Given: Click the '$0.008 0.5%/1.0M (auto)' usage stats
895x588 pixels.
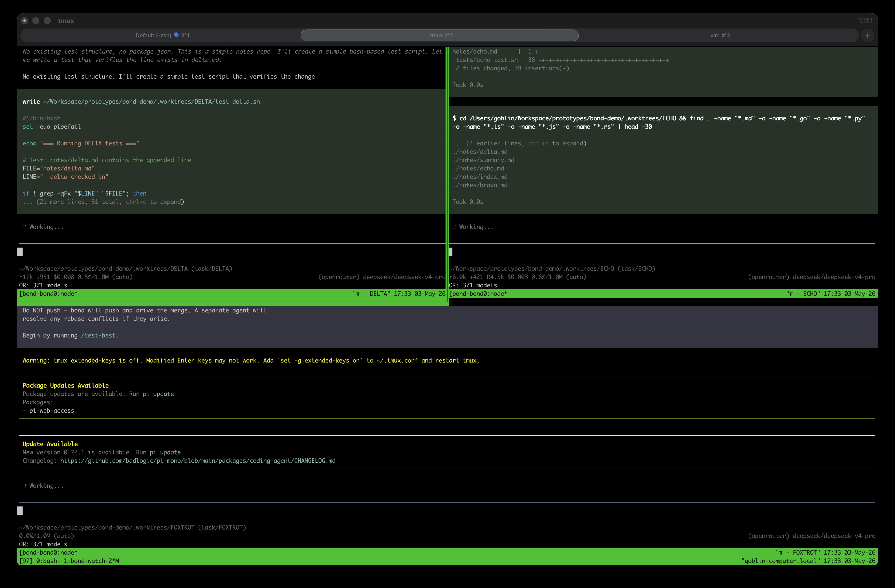Looking at the screenshot, I should click(x=93, y=277).
